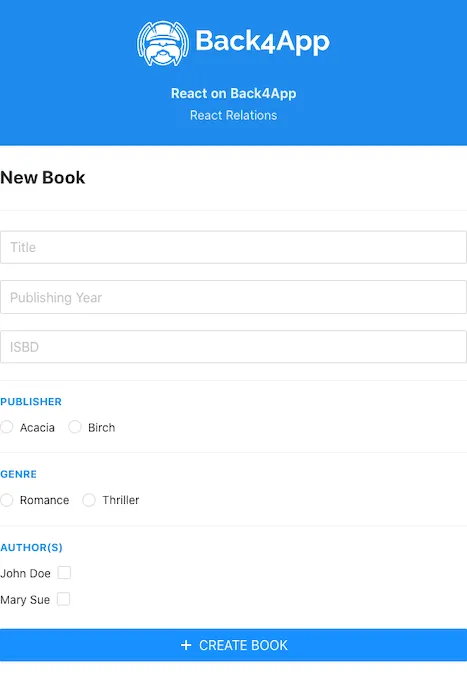Choose the Romance genre radio button

(6, 500)
